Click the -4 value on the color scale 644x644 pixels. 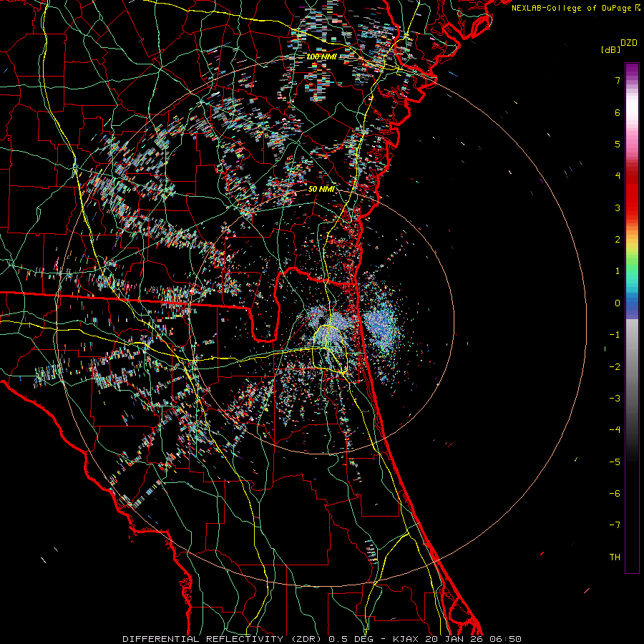[615, 429]
